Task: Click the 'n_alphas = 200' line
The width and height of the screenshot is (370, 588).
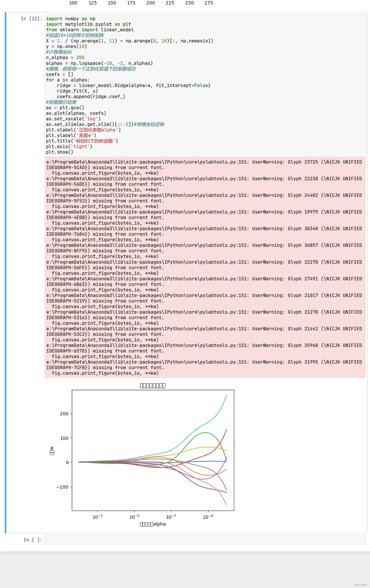Action: (x=65, y=58)
